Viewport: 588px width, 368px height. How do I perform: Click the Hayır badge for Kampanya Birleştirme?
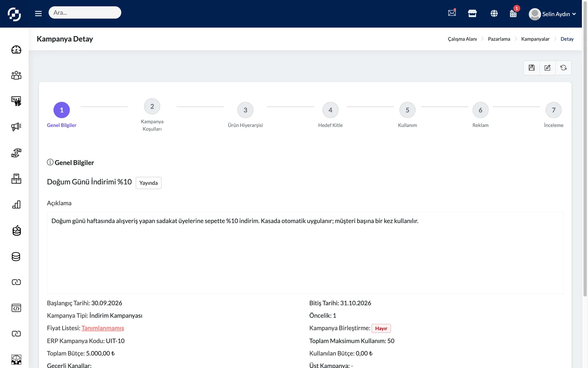tap(381, 328)
